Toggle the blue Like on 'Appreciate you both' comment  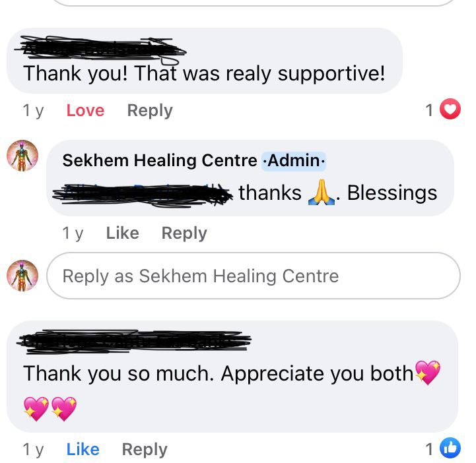(x=83, y=449)
